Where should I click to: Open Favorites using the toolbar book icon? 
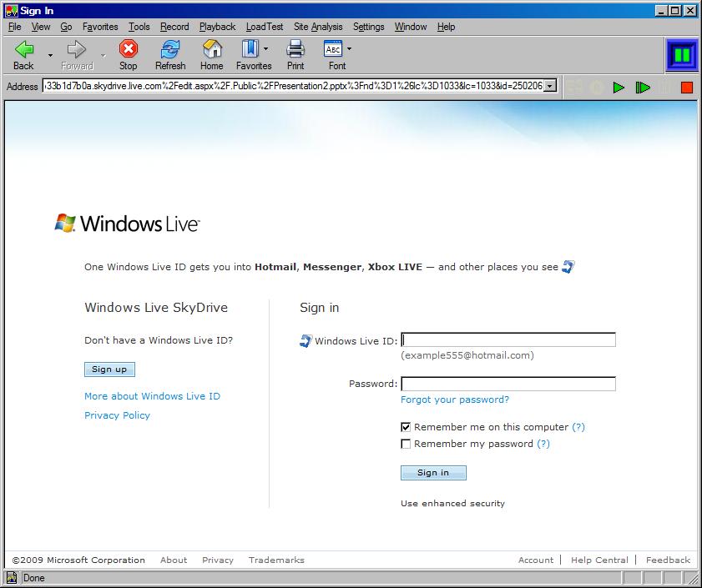[250, 48]
